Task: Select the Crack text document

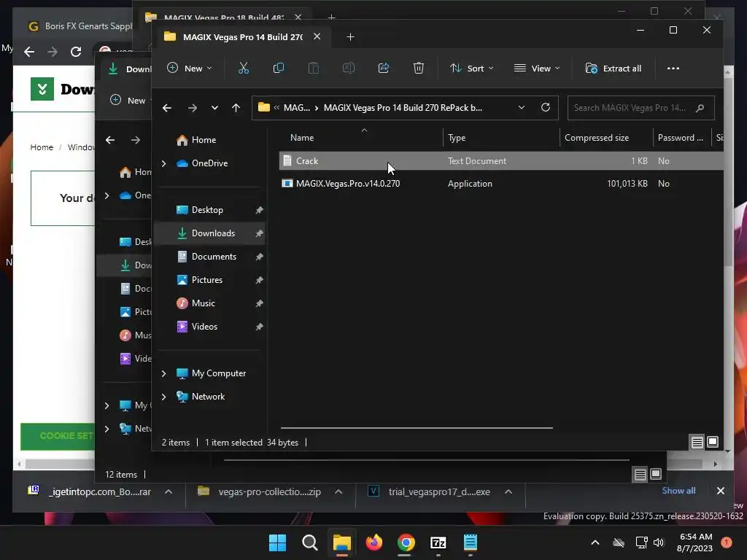Action: (x=307, y=161)
